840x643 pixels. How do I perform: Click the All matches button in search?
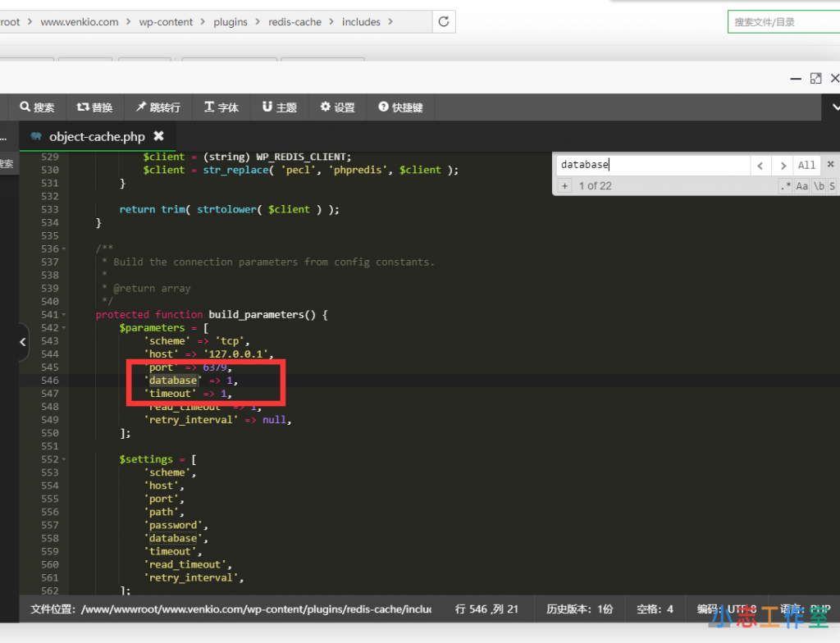click(807, 165)
